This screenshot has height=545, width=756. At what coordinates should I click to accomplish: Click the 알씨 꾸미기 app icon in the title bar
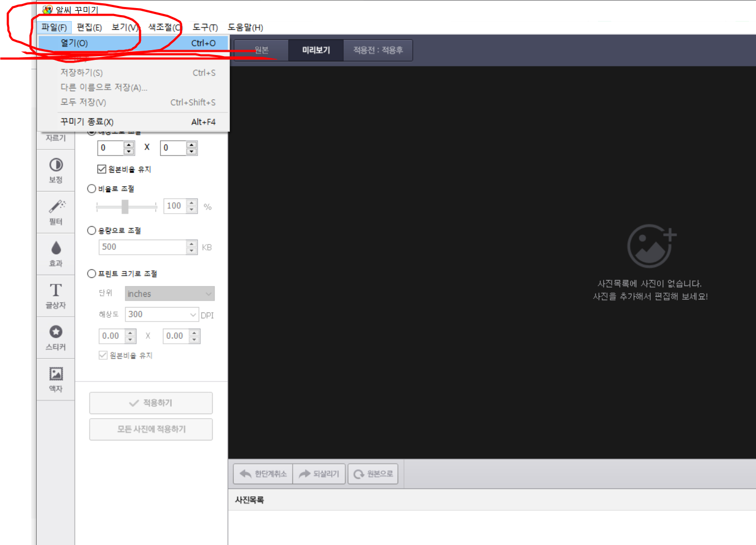[47, 9]
